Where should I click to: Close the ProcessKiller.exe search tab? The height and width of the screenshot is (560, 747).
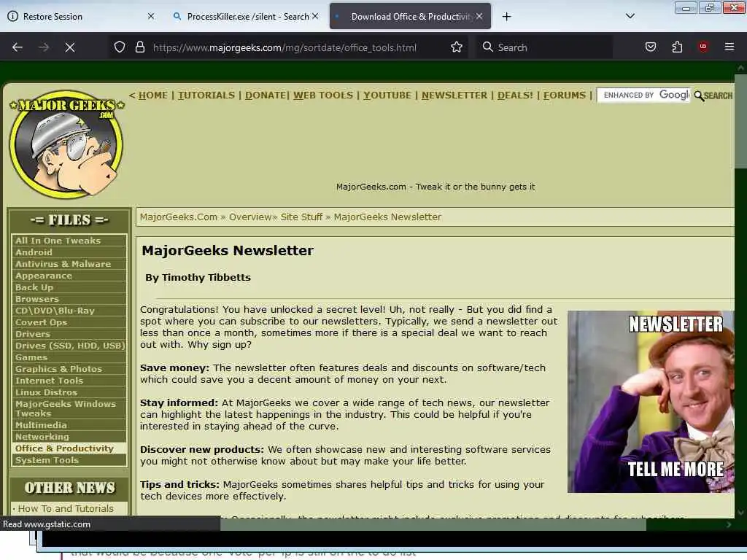315,16
